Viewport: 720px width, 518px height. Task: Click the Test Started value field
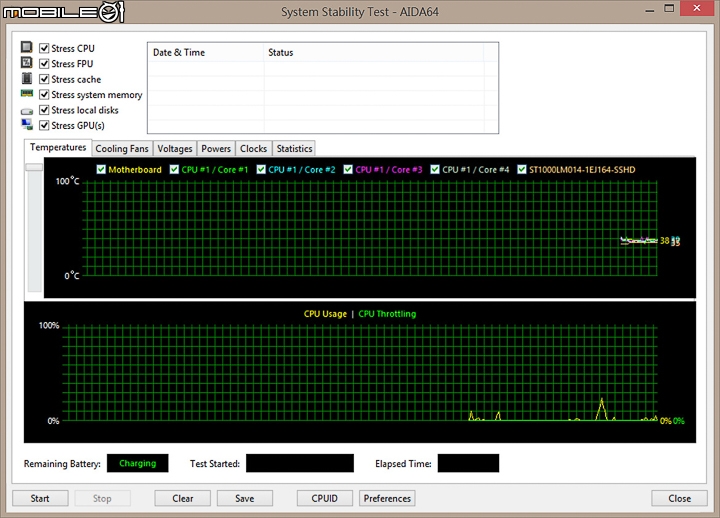pos(300,463)
